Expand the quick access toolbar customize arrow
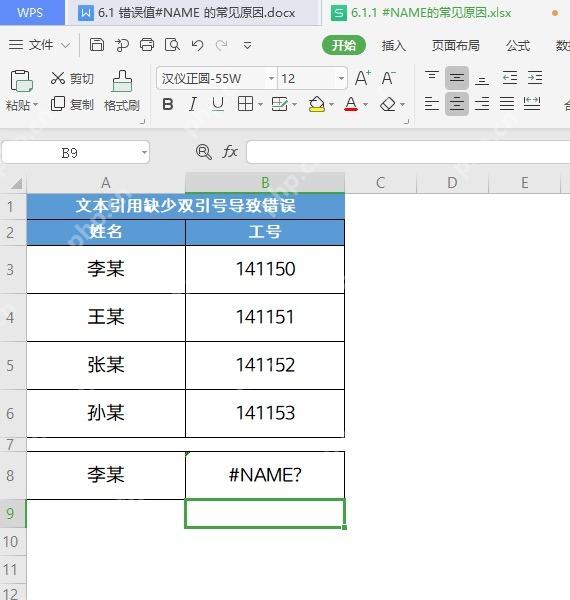 click(248, 46)
